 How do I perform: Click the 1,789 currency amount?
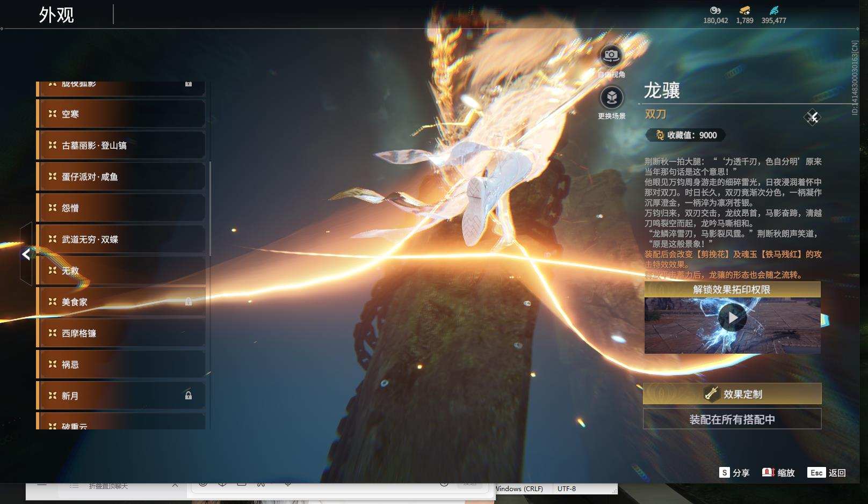click(x=745, y=20)
